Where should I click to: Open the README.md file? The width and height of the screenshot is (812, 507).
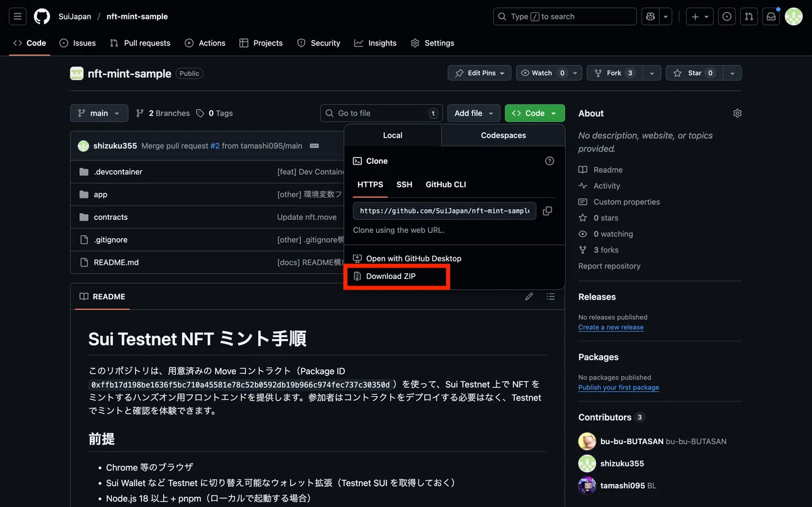point(116,262)
